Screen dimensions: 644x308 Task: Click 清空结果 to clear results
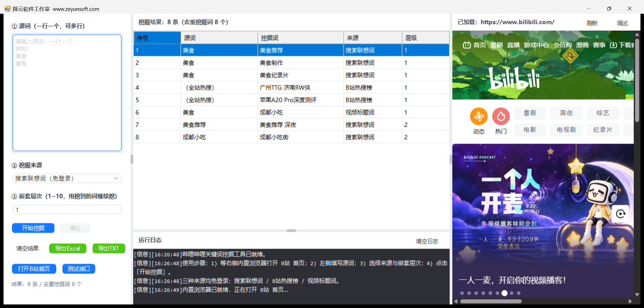(x=27, y=248)
